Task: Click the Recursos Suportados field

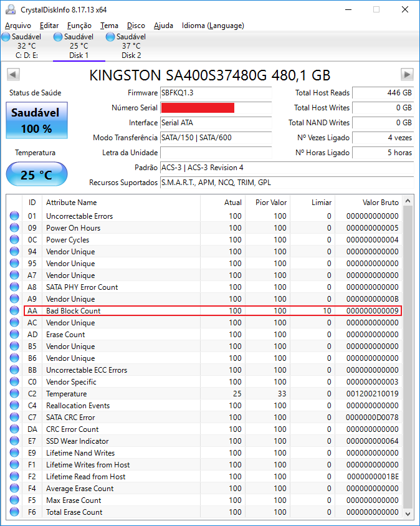Action: (287, 183)
